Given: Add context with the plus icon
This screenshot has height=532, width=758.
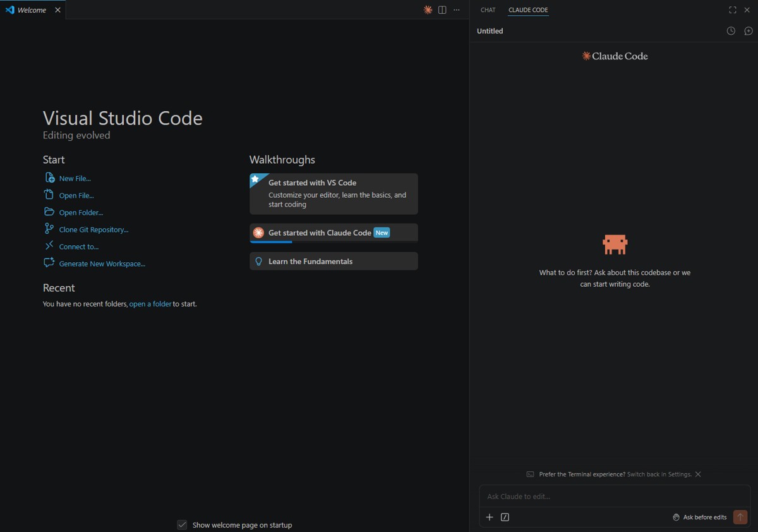Looking at the screenshot, I should click(x=490, y=517).
